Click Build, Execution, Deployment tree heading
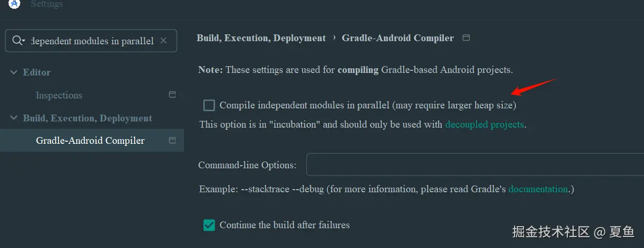 [87, 118]
